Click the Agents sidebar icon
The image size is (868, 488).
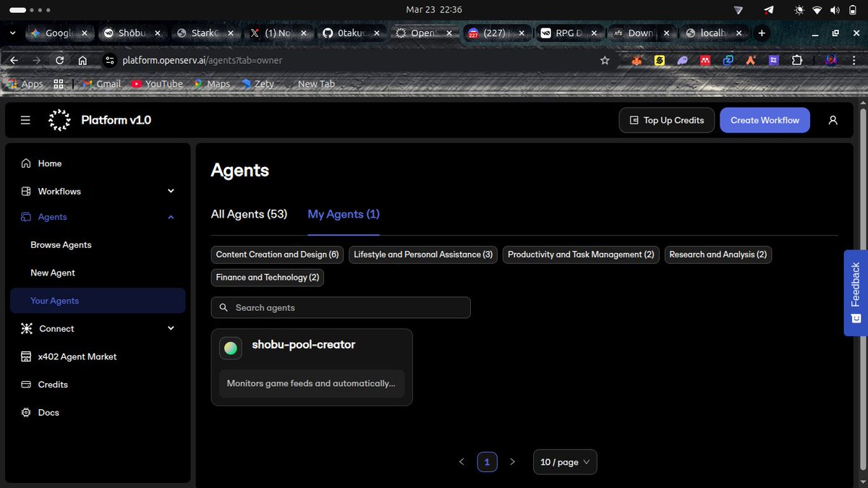26,217
